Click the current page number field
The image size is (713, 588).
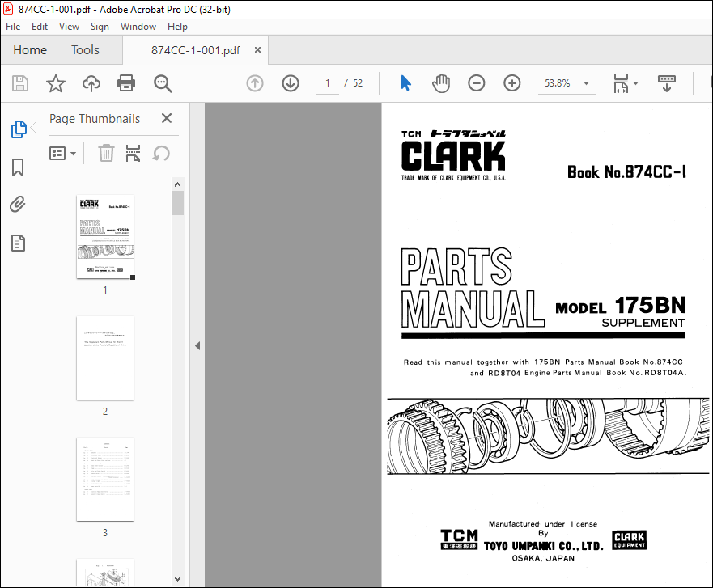pyautogui.click(x=328, y=83)
